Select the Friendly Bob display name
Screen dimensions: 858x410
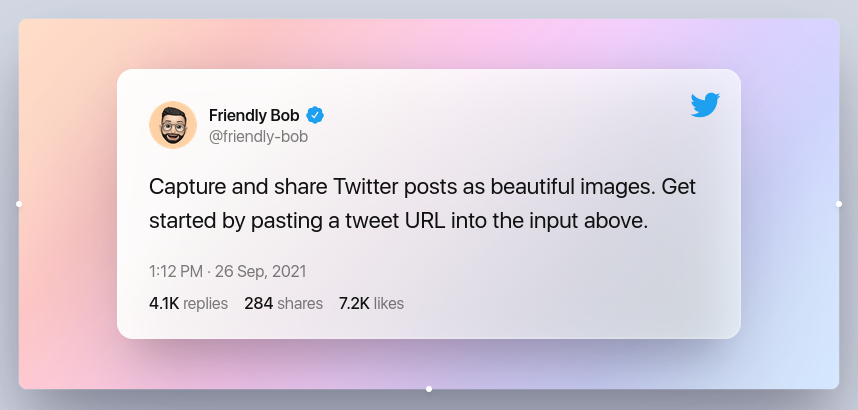pos(254,116)
